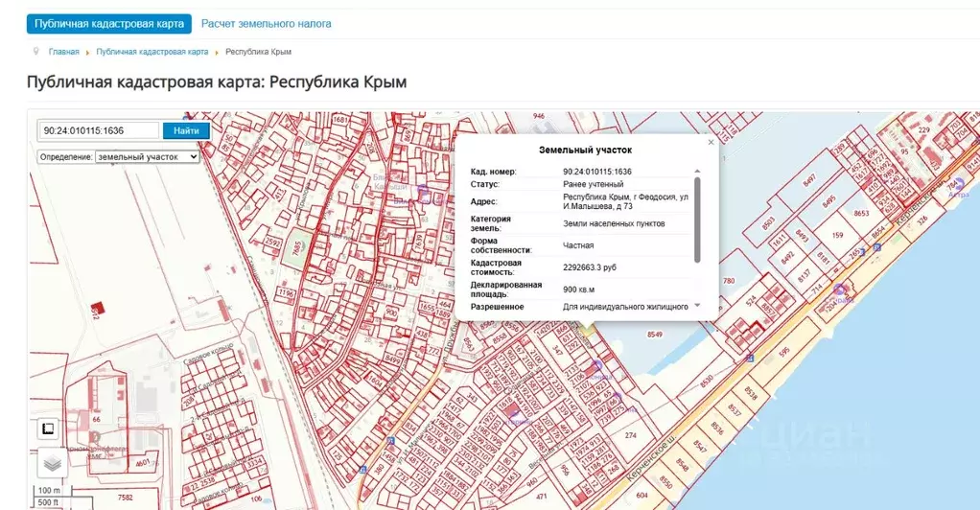Image resolution: width=980 pixels, height=510 pixels.
Task: Click map parcel labeled 8549
Action: coord(654,335)
